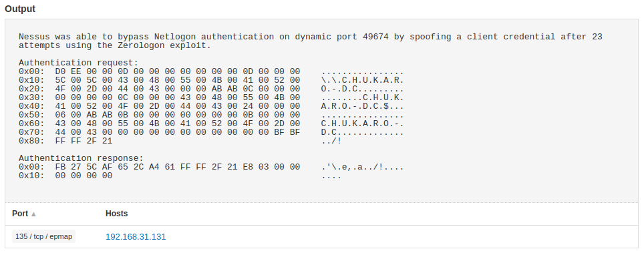
Task: Click the Output section heading
Action: 20,9
